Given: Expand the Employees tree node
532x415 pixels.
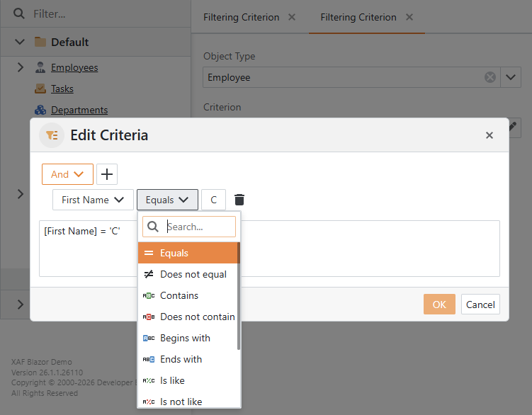Looking at the screenshot, I should [21, 67].
